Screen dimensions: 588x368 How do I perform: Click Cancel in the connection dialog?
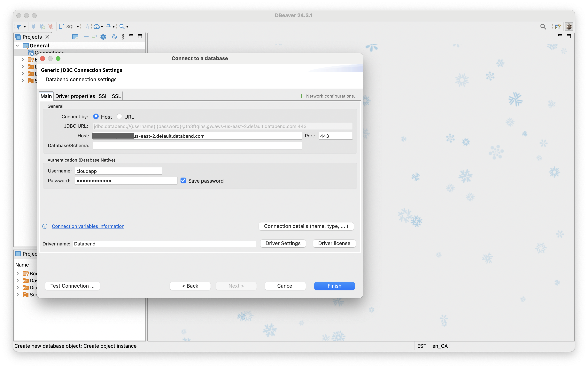285,286
